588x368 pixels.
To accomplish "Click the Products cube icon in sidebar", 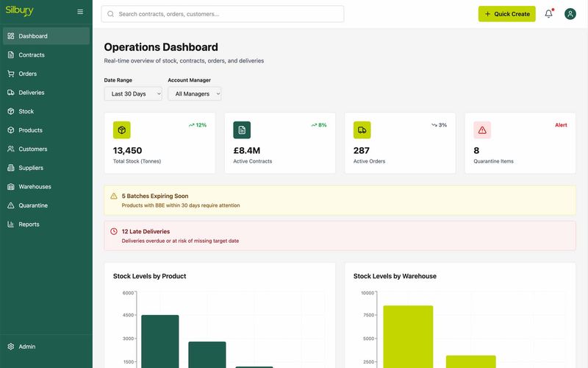I will (11, 130).
